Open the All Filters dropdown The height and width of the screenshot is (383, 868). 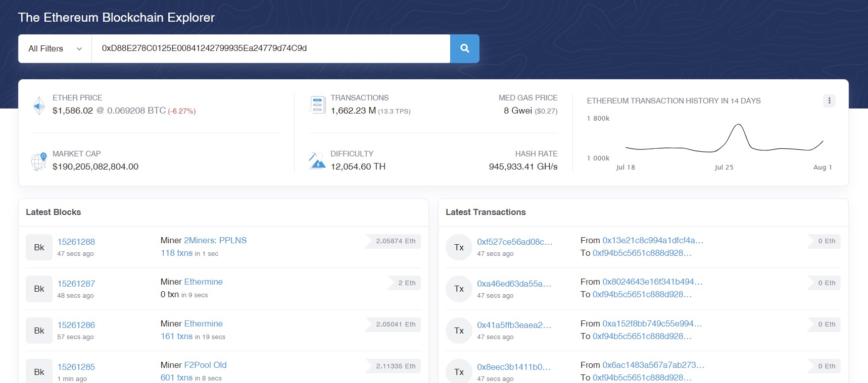[55, 48]
